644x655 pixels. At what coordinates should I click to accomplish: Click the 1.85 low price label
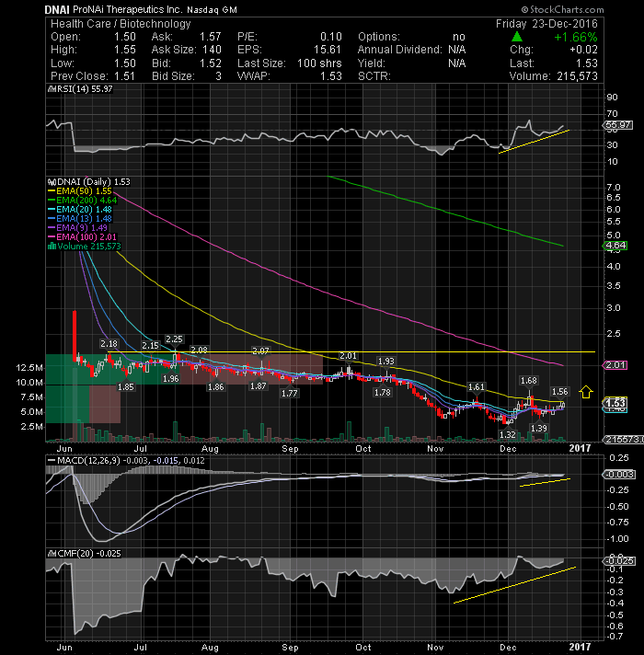point(126,386)
